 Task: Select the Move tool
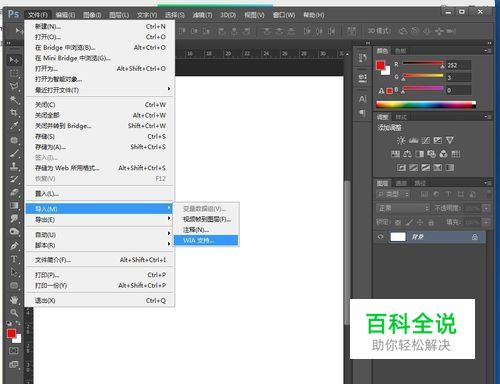click(14, 60)
